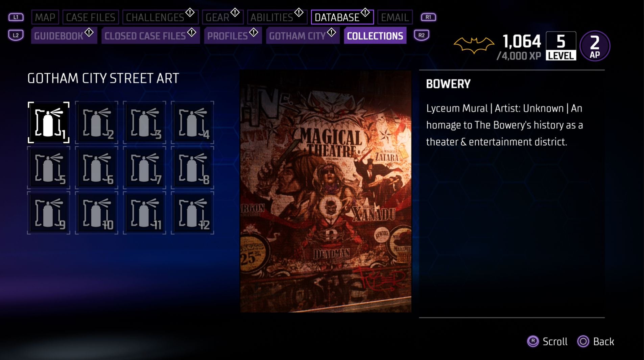The image size is (644, 360).
Task: Open the Map tab
Action: [45, 17]
